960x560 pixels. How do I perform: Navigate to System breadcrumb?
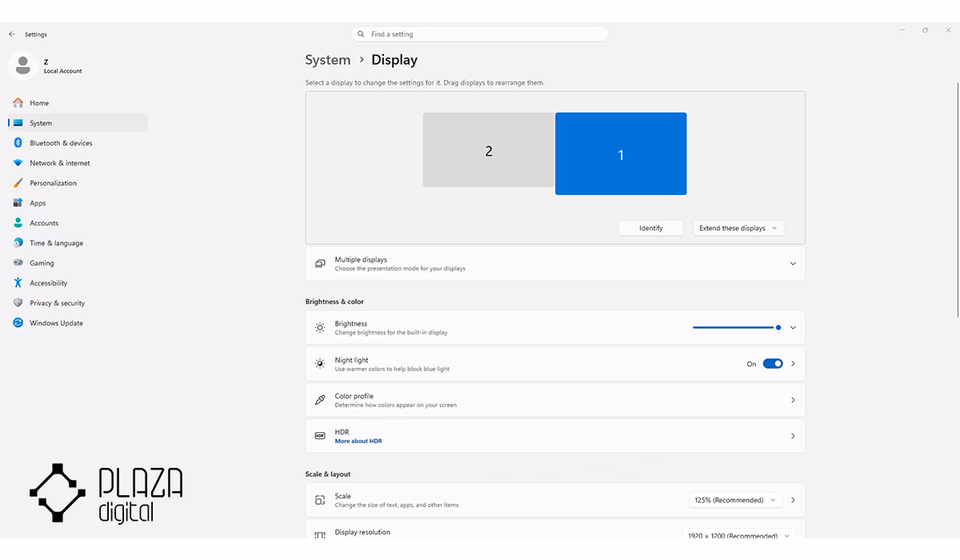[328, 60]
